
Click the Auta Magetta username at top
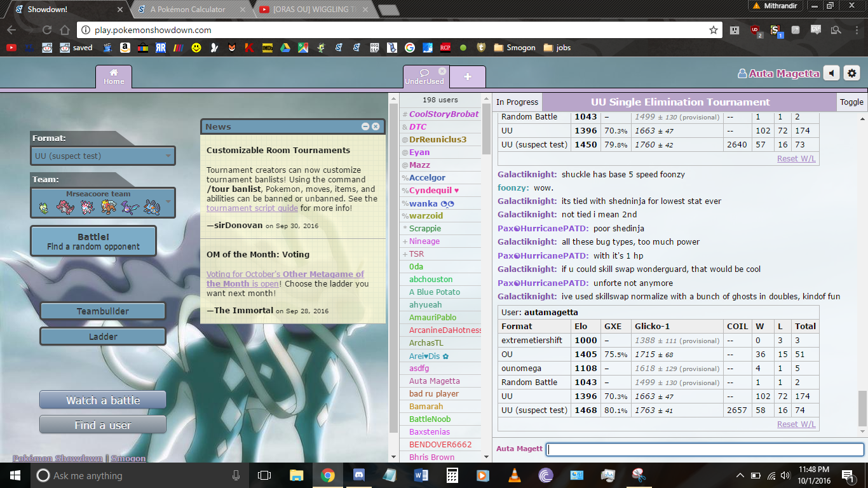778,74
